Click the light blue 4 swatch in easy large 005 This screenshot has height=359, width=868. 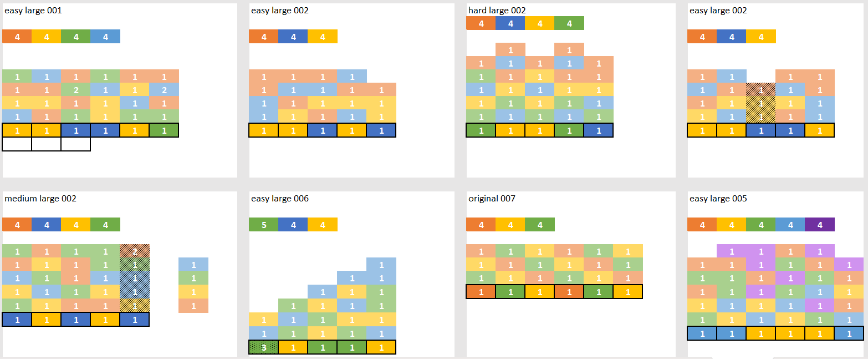pyautogui.click(x=790, y=225)
